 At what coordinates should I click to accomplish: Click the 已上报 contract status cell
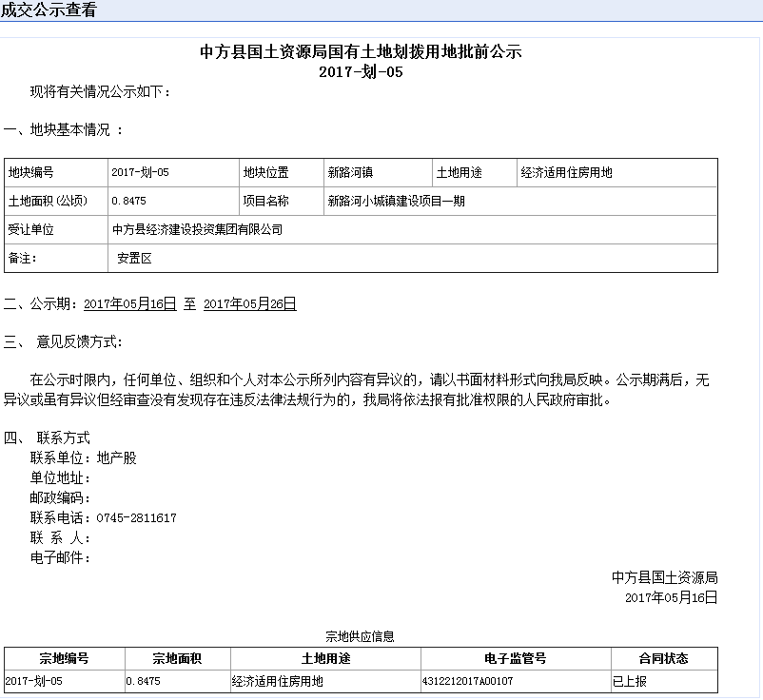pos(630,682)
